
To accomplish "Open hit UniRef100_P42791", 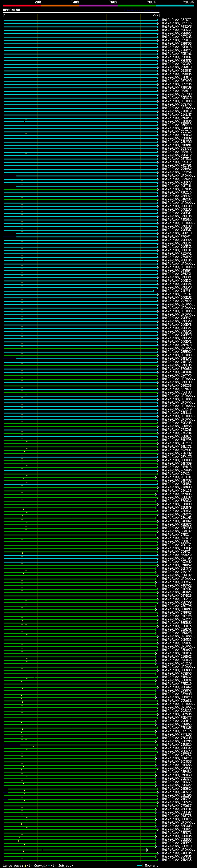I will (x=176, y=165).
